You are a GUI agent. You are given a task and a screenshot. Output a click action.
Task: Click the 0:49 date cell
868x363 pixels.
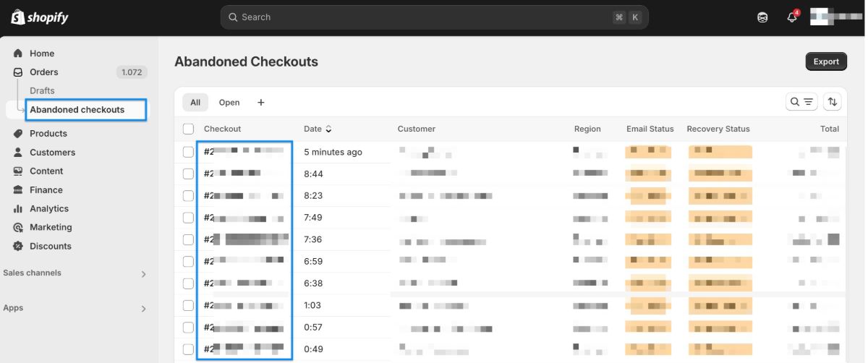(313, 349)
